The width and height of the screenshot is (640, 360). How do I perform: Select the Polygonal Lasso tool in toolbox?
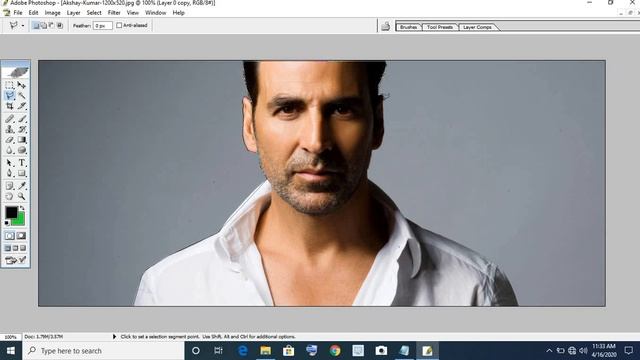pyautogui.click(x=10, y=96)
